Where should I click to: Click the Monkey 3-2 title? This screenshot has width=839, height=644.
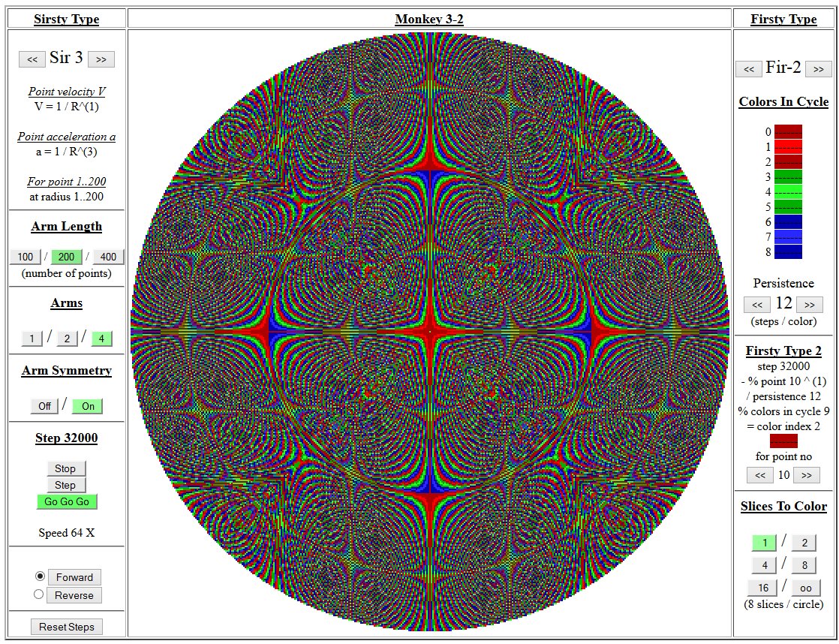coord(429,20)
